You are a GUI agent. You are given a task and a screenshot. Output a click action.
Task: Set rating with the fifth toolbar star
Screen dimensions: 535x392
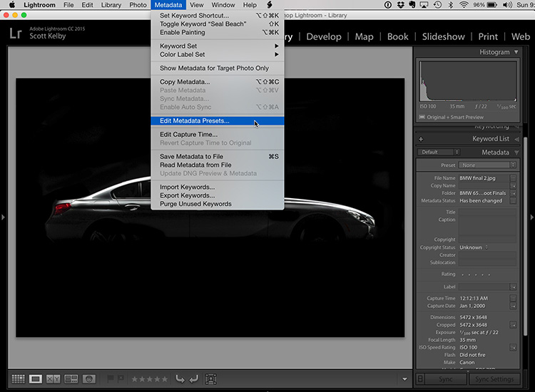[x=165, y=379]
